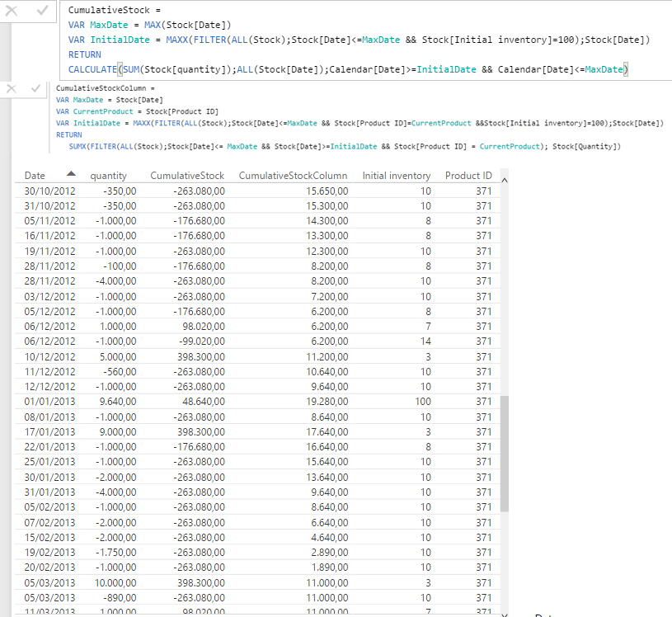Select the 31/01/2013 date cell

pyautogui.click(x=49, y=492)
